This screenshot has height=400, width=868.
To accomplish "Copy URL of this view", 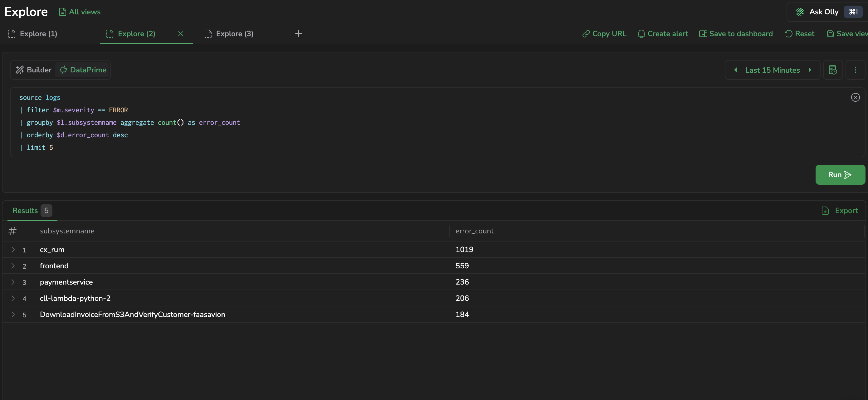I will pyautogui.click(x=604, y=33).
